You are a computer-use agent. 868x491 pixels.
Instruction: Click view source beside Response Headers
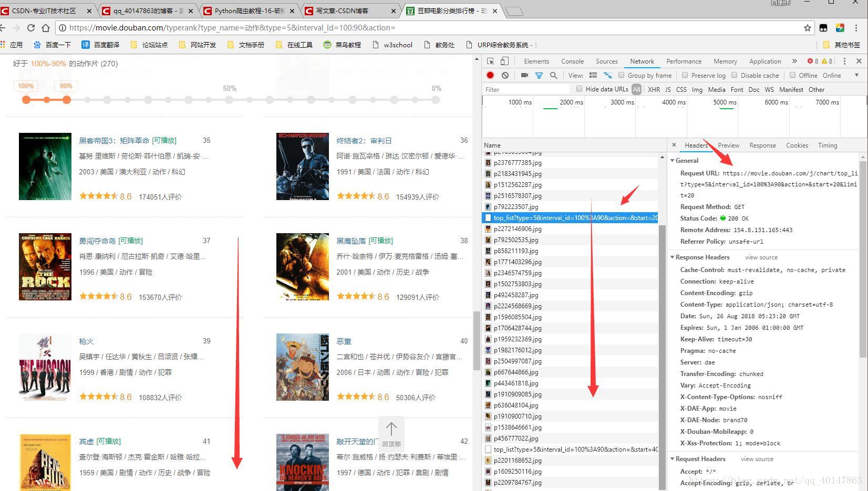coord(761,257)
